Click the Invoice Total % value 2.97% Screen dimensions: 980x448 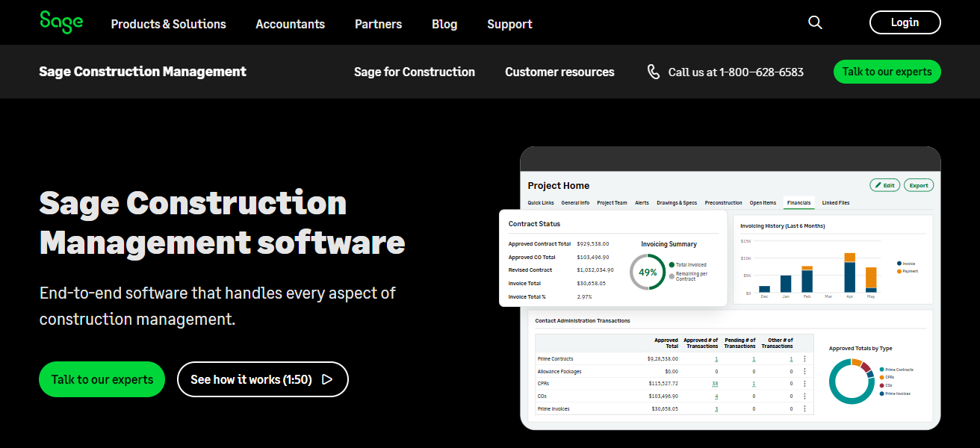[584, 296]
